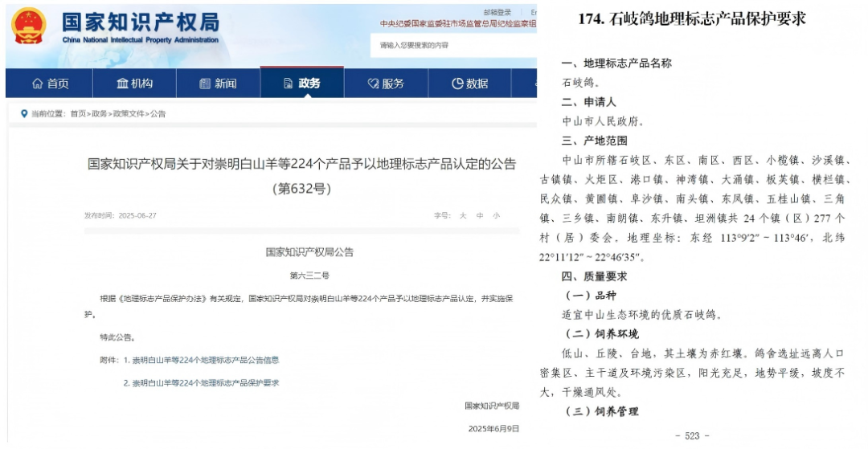Click the building icon beside 机构

coord(122,84)
